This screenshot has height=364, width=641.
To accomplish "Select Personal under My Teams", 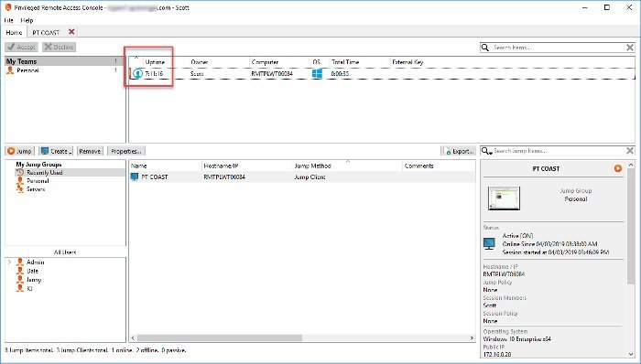I will tap(27, 70).
